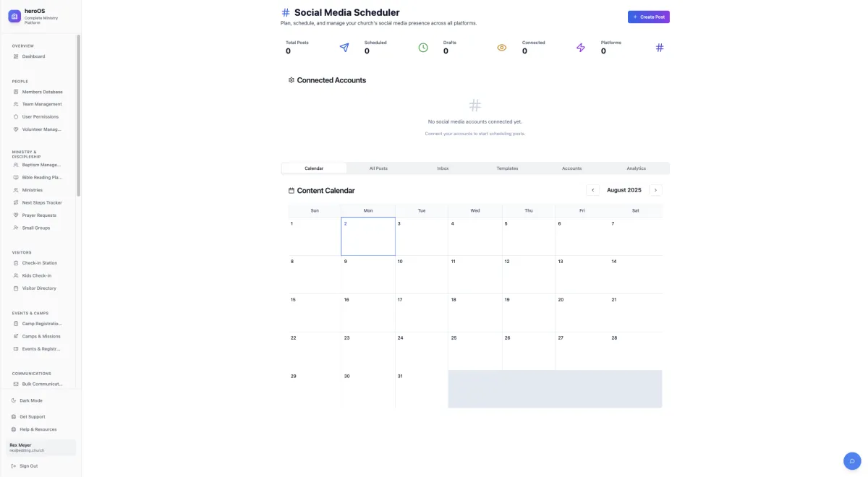Click the Connected Accounts gear icon
Image resolution: width=868 pixels, height=477 pixels.
pyautogui.click(x=292, y=80)
